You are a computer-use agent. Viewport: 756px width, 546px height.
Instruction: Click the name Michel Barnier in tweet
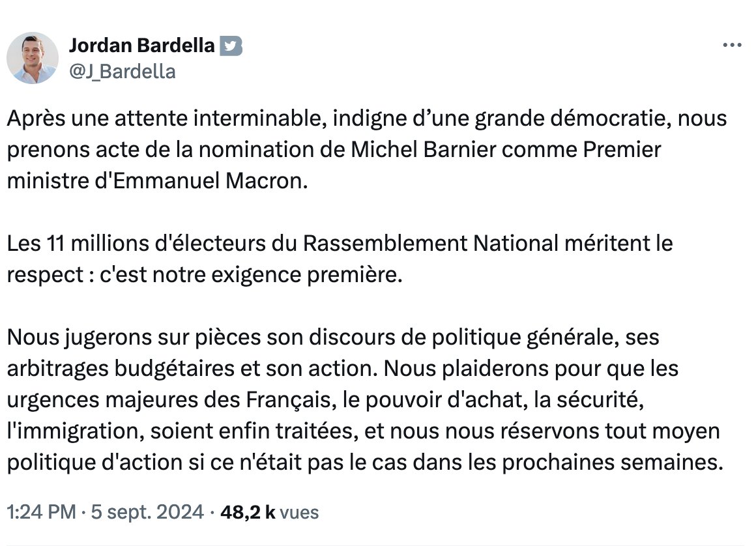point(423,149)
